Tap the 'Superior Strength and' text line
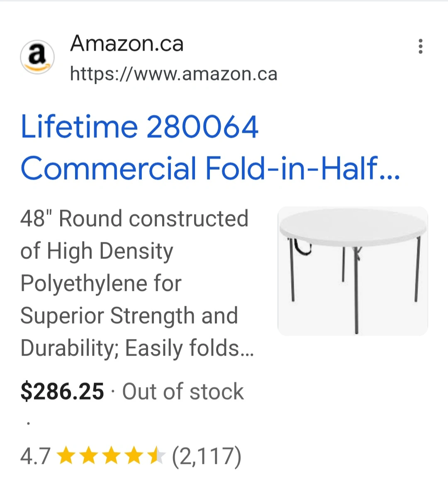The width and height of the screenshot is (448, 485). [129, 316]
